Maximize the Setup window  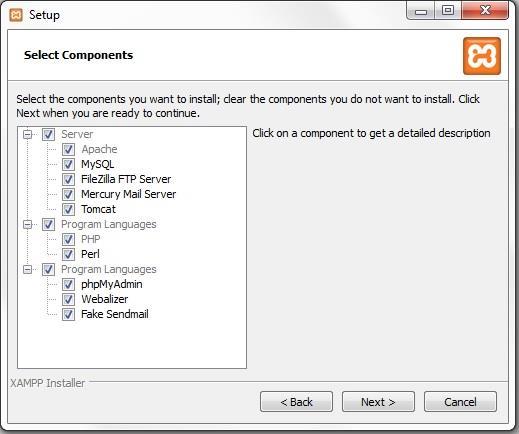point(448,11)
